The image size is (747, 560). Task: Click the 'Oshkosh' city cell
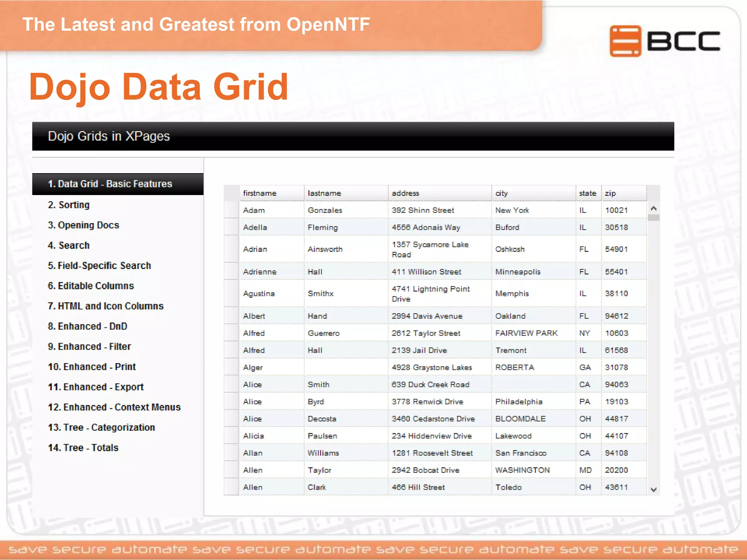(x=510, y=249)
